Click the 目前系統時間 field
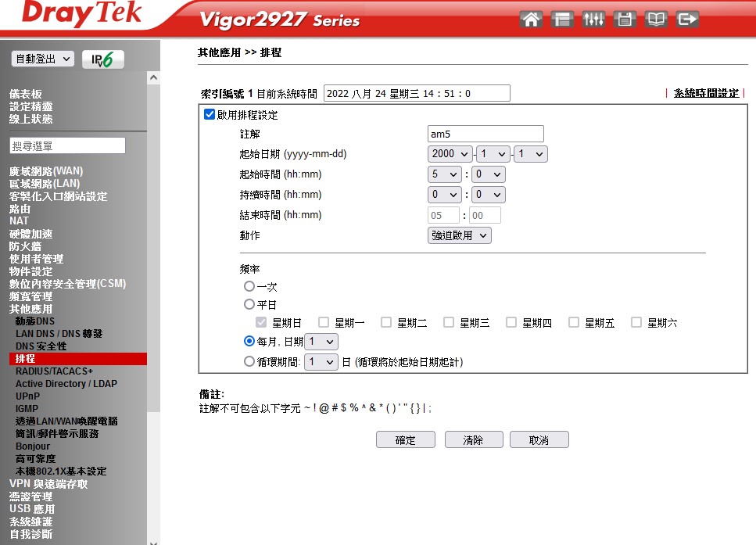This screenshot has width=756, height=545. [417, 93]
